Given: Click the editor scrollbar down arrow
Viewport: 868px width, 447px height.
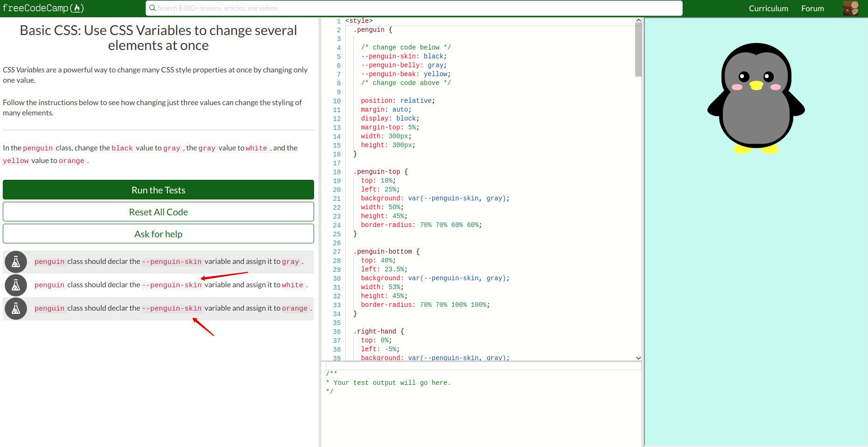Looking at the screenshot, I should pyautogui.click(x=638, y=358).
